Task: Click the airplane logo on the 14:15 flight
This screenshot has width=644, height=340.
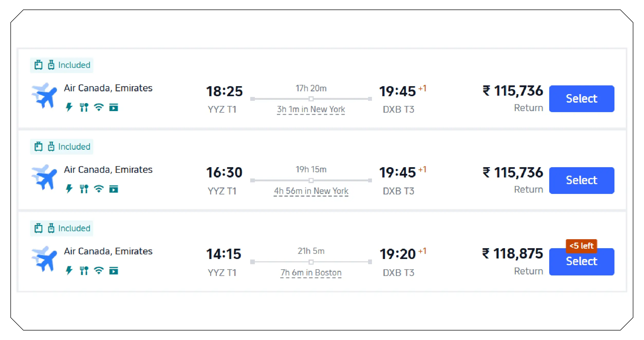Action: pos(44,259)
